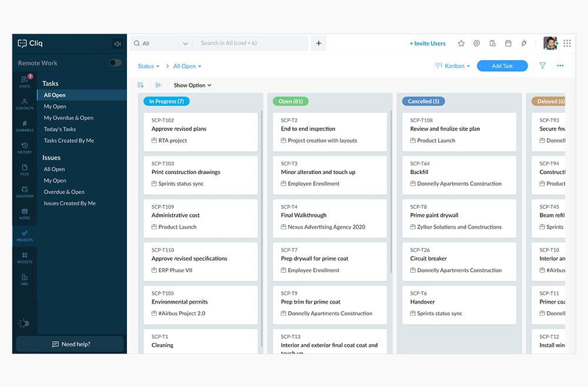Open the Approve revised plans card

pyautogui.click(x=201, y=132)
